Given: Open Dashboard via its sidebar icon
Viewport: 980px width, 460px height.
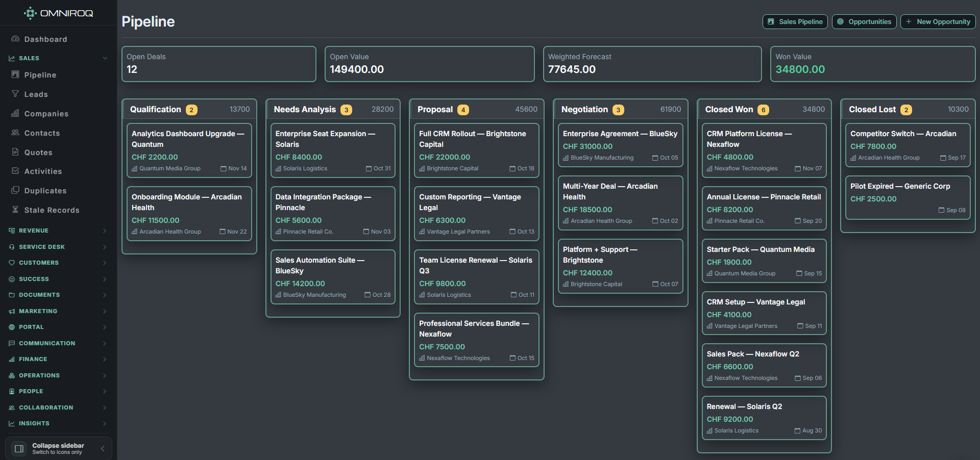Looking at the screenshot, I should 15,39.
